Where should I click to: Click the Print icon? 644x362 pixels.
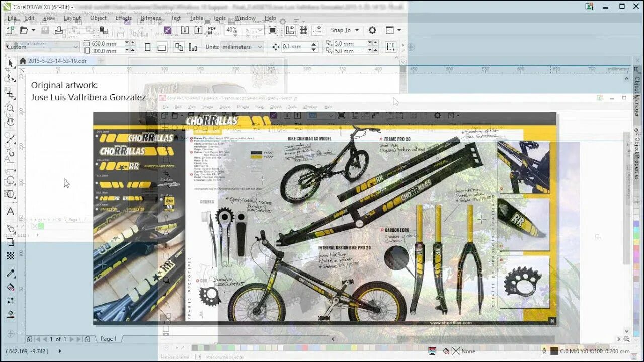[59, 30]
